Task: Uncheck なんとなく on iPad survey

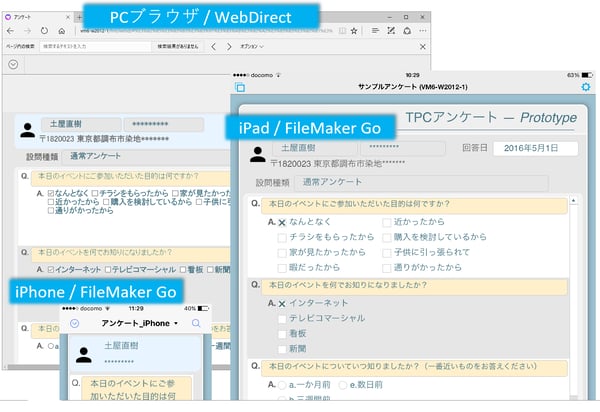Action: coord(282,222)
